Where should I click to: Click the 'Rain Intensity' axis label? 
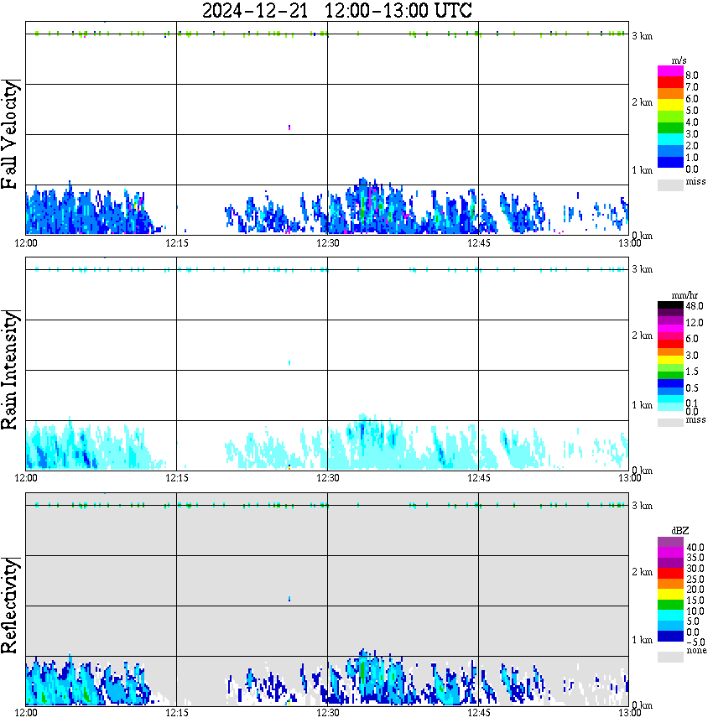pyautogui.click(x=9, y=370)
